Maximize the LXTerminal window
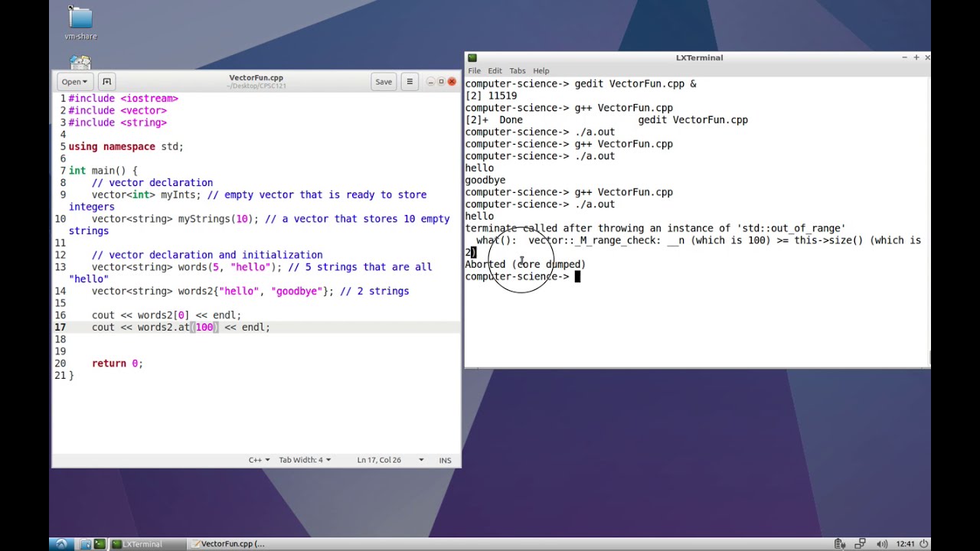This screenshot has height=551, width=980. click(x=916, y=57)
